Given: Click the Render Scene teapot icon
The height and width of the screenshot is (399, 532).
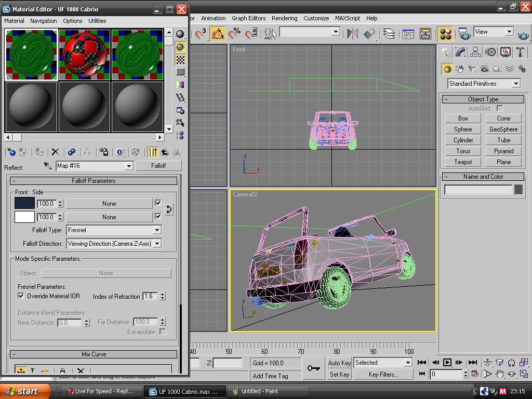Looking at the screenshot, I should [x=464, y=34].
